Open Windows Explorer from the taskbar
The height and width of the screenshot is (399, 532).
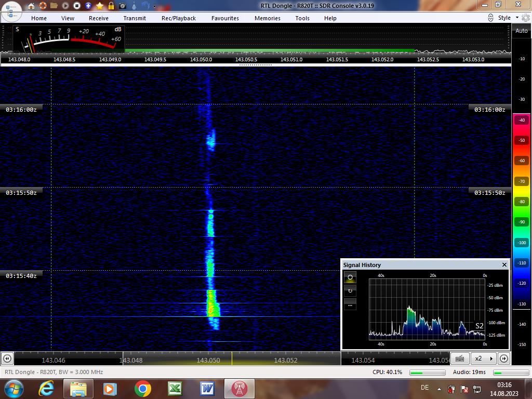coord(78,389)
